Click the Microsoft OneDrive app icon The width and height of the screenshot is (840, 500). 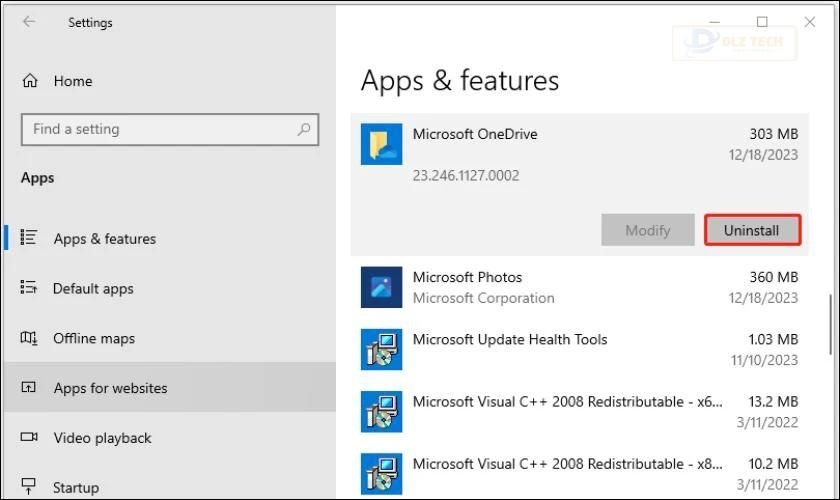tap(381, 145)
